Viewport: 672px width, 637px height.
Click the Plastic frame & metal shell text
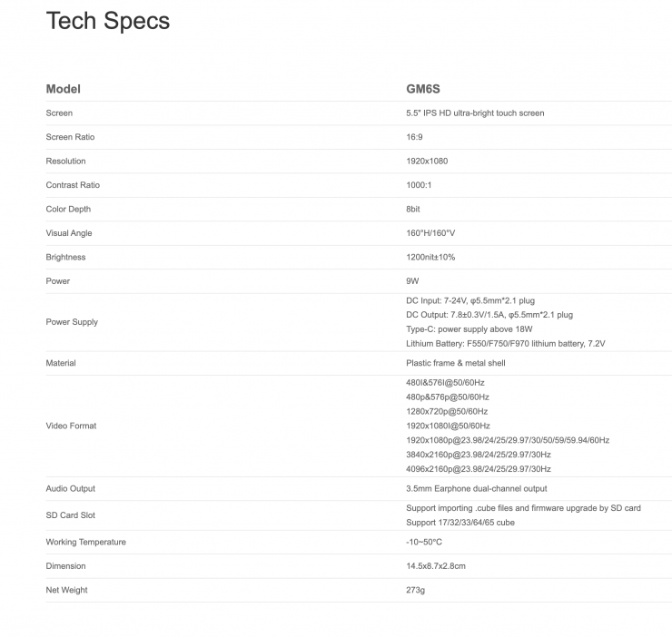456,363
